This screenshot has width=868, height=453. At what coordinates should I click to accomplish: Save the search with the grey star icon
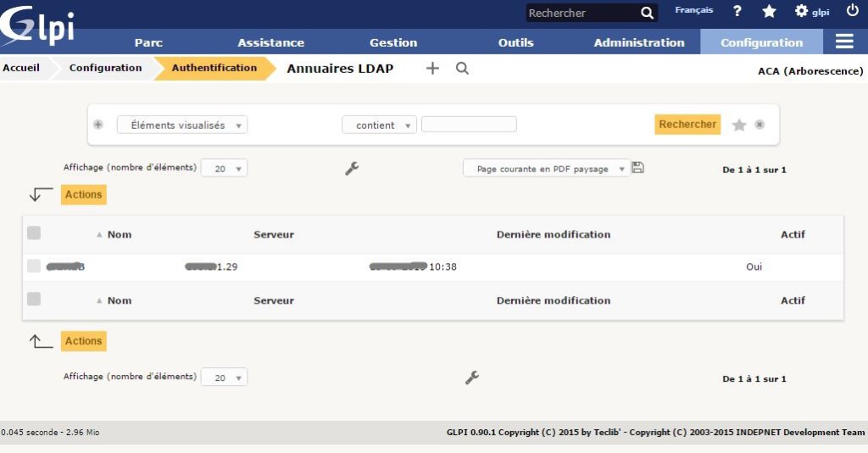pos(739,125)
